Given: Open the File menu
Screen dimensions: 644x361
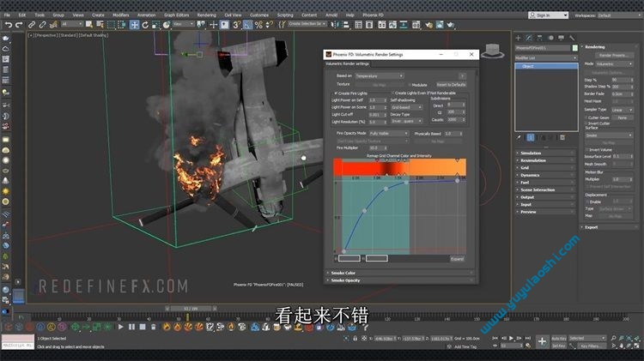Looking at the screenshot, I should tap(7, 15).
